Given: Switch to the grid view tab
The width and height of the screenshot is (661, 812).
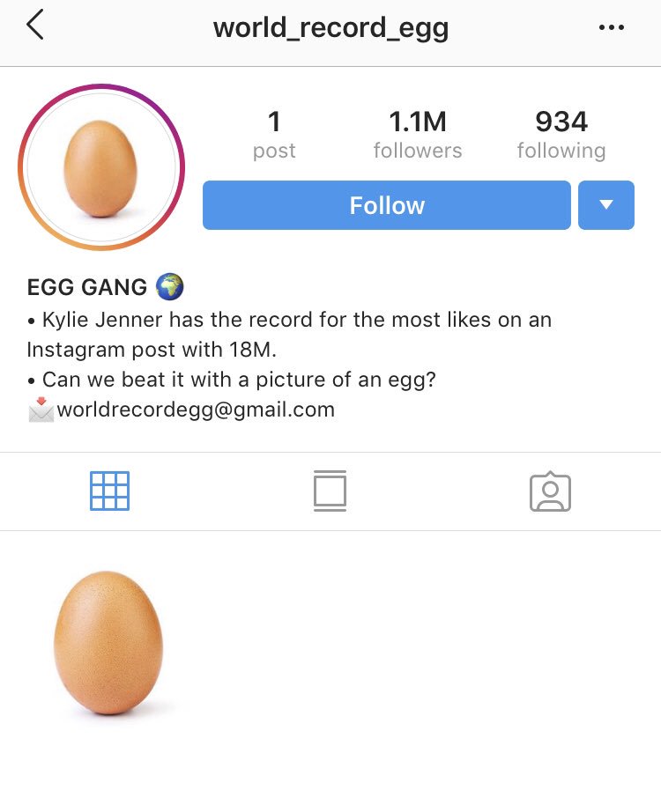Looking at the screenshot, I should [110, 491].
